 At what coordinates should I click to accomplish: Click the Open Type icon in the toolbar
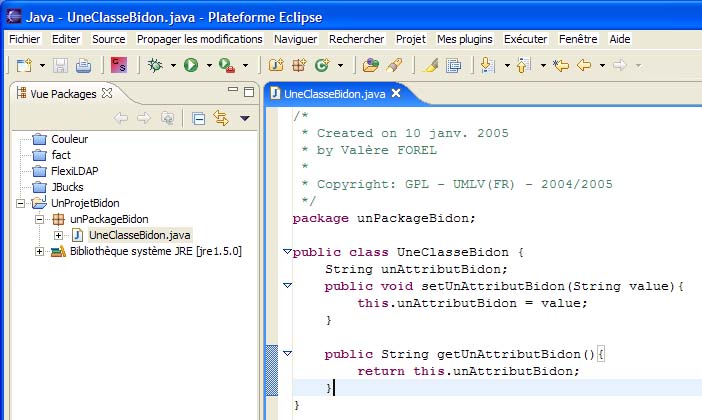pyautogui.click(x=371, y=65)
